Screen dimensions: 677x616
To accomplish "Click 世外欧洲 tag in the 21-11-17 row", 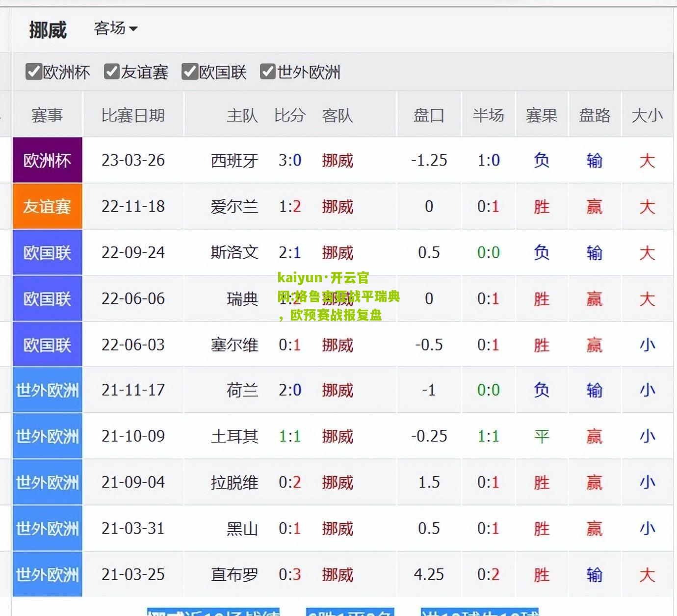I will pyautogui.click(x=47, y=390).
